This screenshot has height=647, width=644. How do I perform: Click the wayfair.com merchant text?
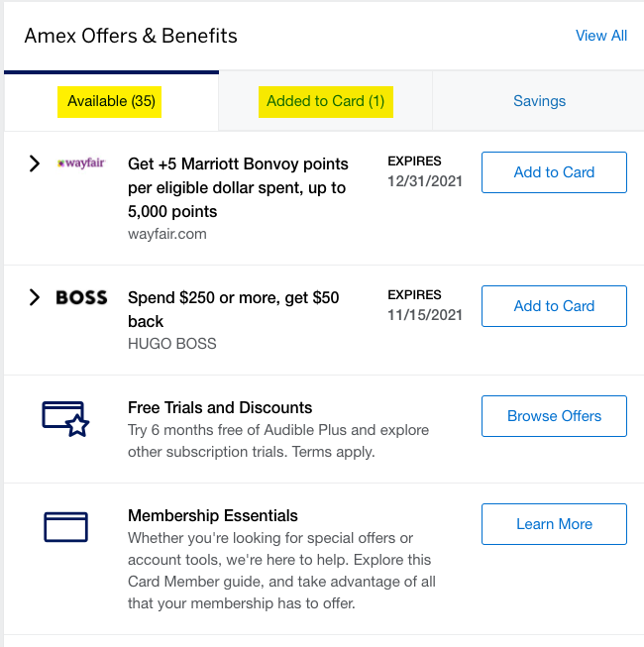(167, 234)
